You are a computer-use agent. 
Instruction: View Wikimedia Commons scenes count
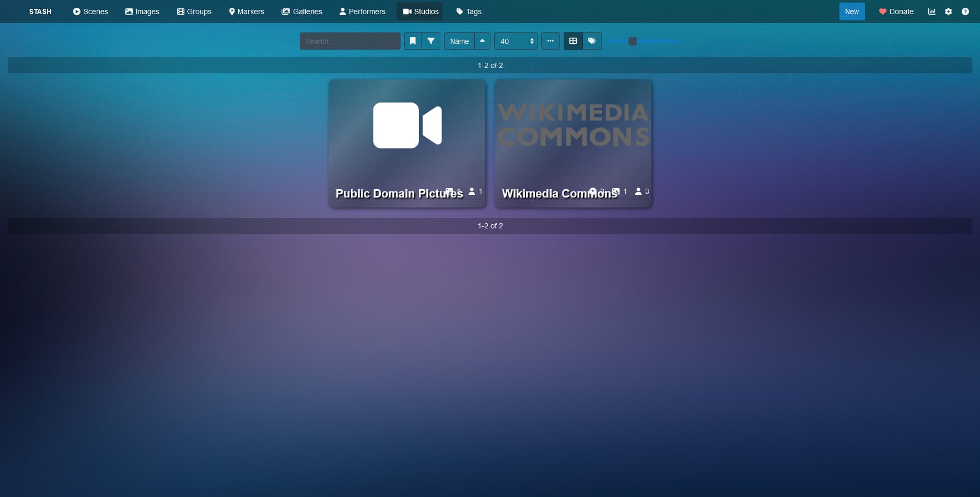pyautogui.click(x=597, y=192)
